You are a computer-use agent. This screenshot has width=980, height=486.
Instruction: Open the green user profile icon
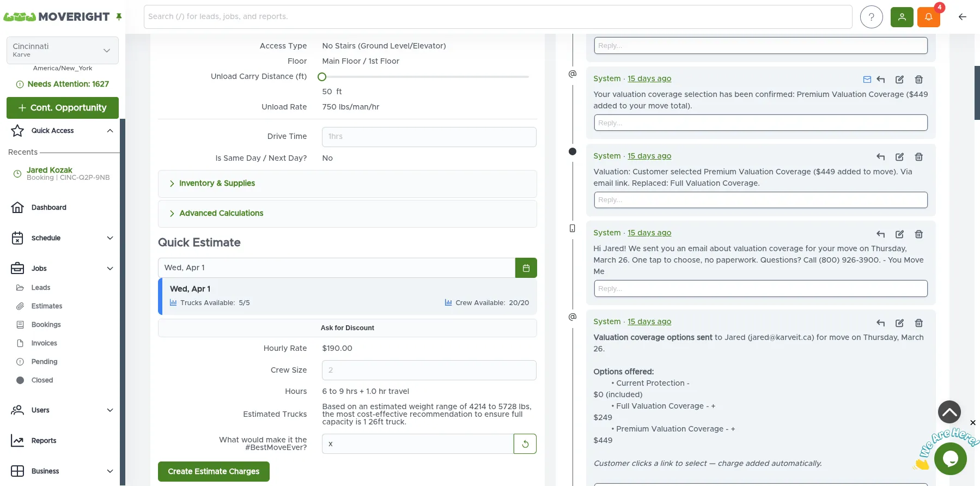pos(902,17)
